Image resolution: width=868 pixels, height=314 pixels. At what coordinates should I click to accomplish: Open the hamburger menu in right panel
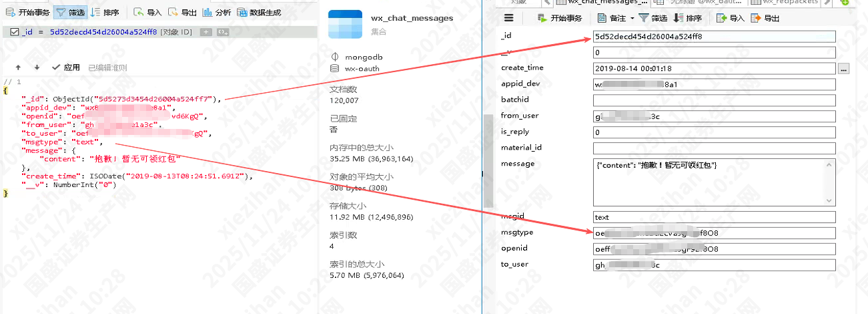[x=509, y=18]
